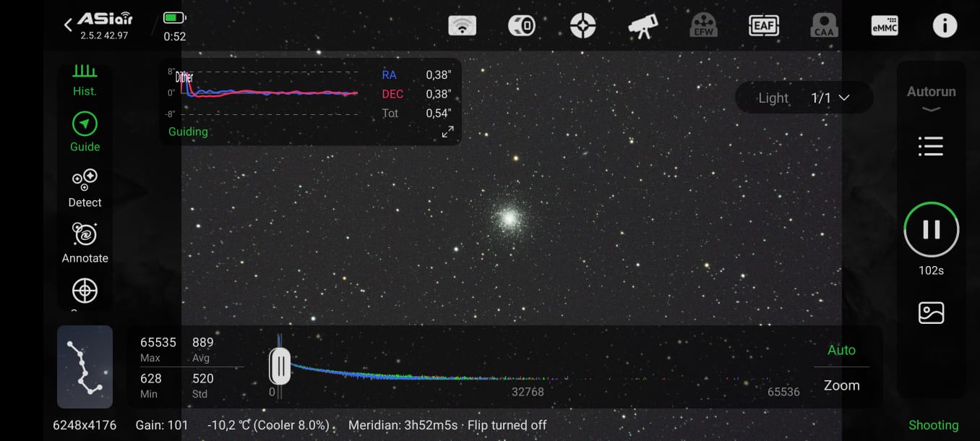Open the EAF focuser settings

pyautogui.click(x=764, y=26)
